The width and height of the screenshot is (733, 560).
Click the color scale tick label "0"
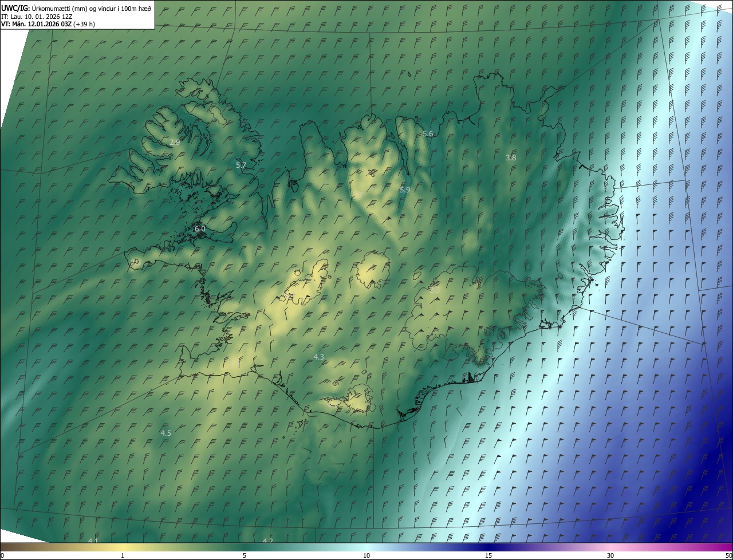point(2,555)
